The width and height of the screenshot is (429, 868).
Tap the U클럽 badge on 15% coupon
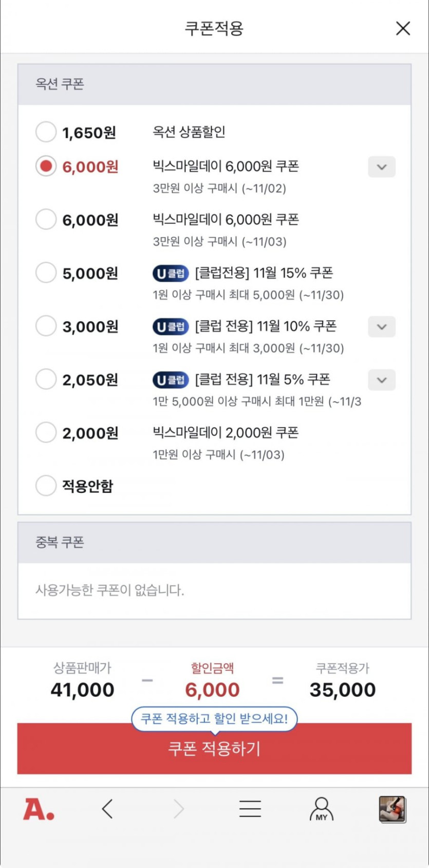click(x=171, y=273)
